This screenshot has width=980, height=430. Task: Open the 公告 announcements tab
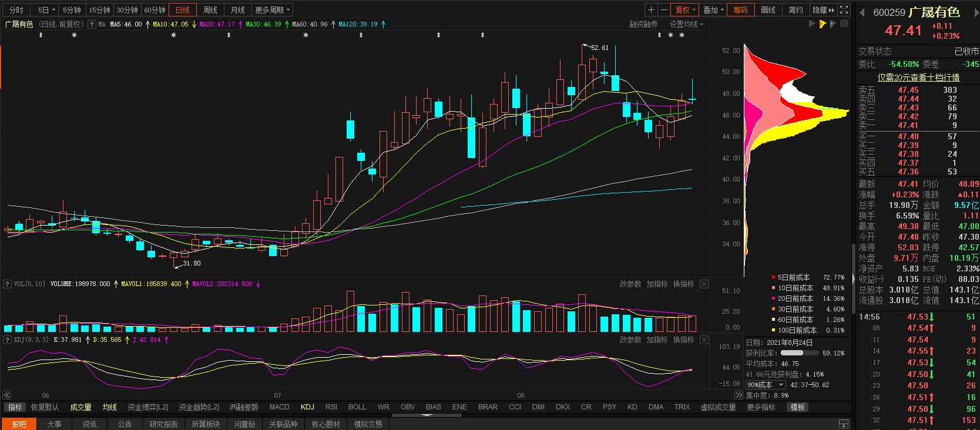point(125,424)
